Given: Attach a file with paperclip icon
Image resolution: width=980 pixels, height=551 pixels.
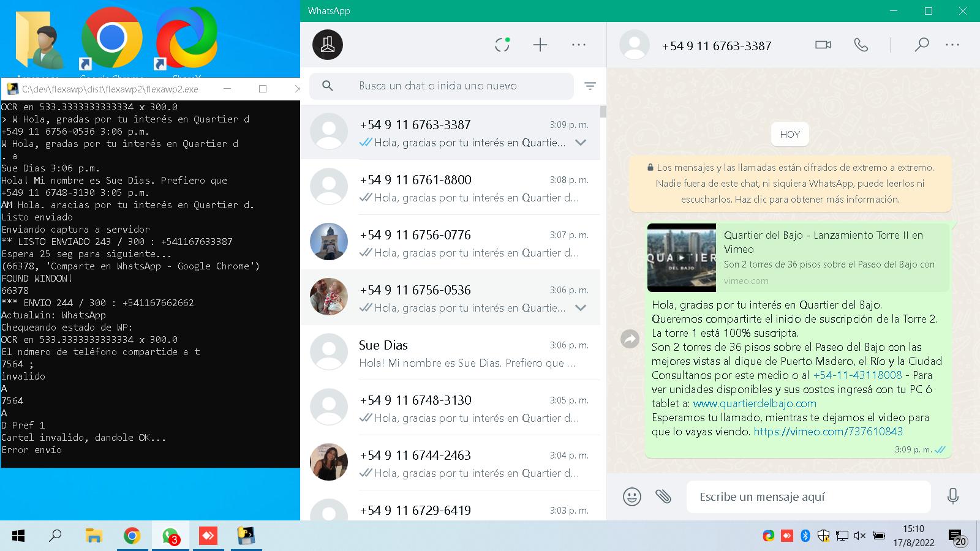Looking at the screenshot, I should (x=663, y=497).
